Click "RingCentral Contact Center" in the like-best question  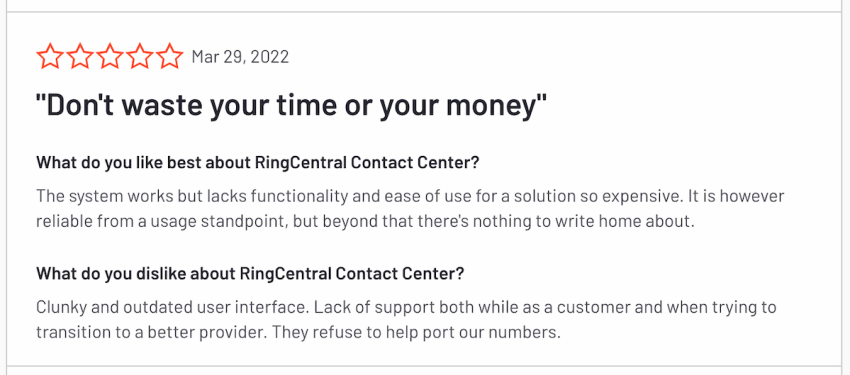point(360,163)
